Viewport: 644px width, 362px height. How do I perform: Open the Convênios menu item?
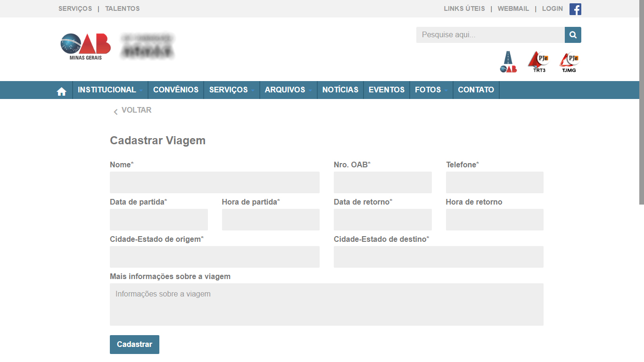pos(176,90)
